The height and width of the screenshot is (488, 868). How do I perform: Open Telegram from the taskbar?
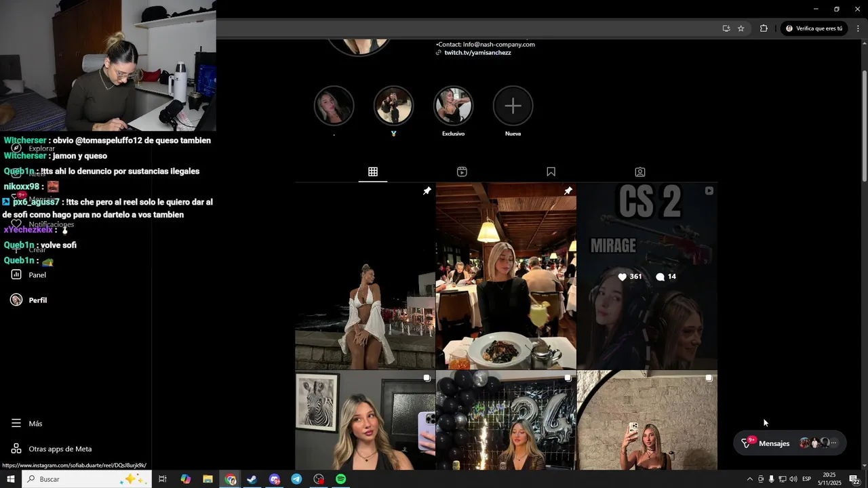[x=296, y=479]
